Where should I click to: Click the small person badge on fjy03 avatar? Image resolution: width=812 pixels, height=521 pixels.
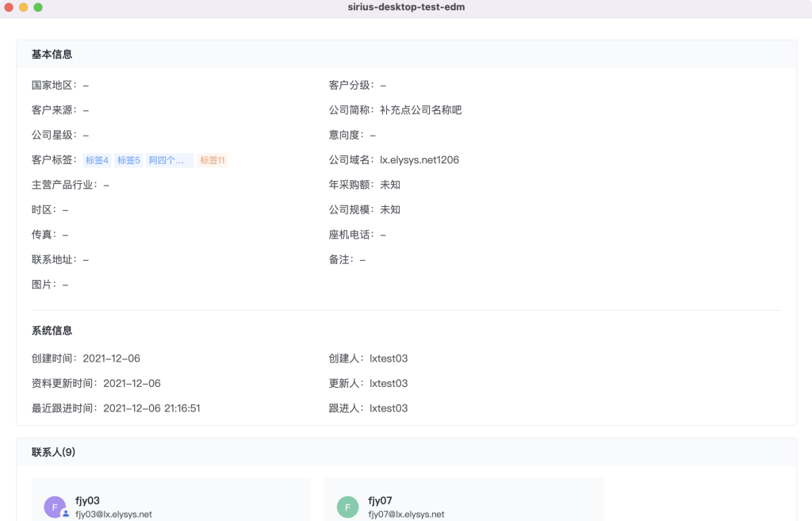(65, 514)
